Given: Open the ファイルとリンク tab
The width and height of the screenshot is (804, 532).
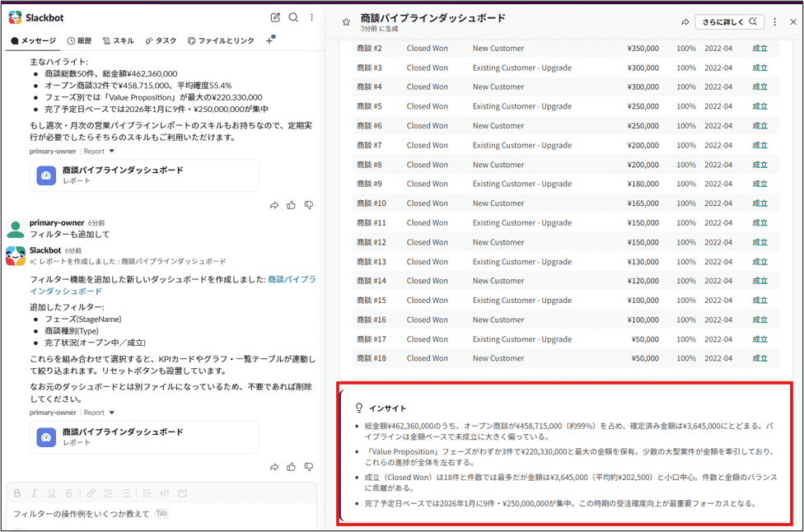Looking at the screenshot, I should (x=221, y=40).
